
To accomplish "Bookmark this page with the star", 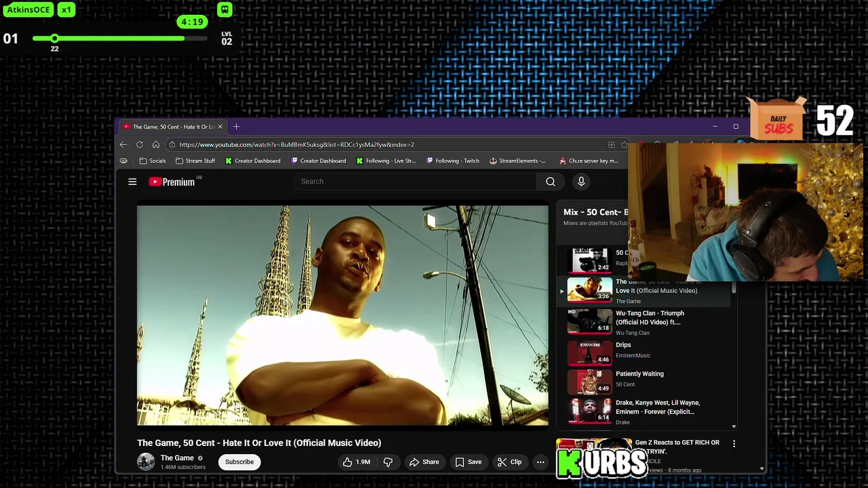I will [x=624, y=144].
